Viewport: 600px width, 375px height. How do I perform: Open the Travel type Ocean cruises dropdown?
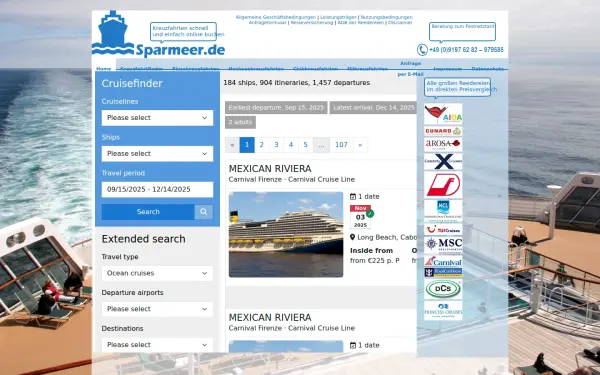coord(157,273)
